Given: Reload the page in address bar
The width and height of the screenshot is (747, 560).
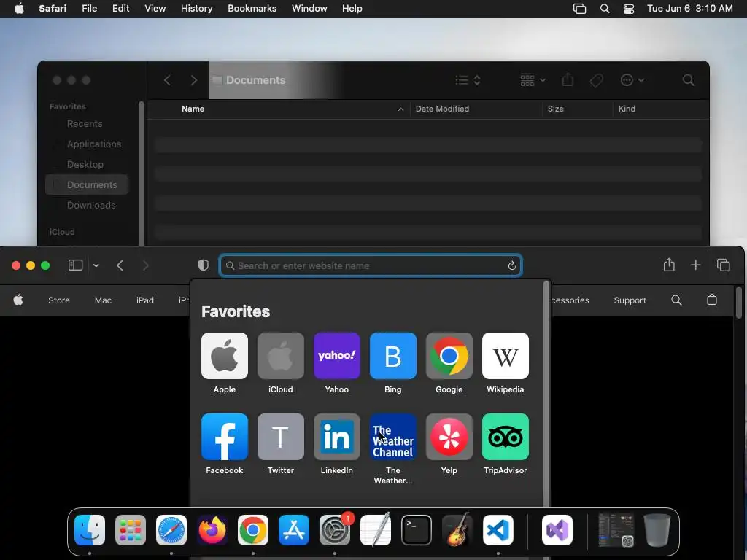Looking at the screenshot, I should click(511, 265).
